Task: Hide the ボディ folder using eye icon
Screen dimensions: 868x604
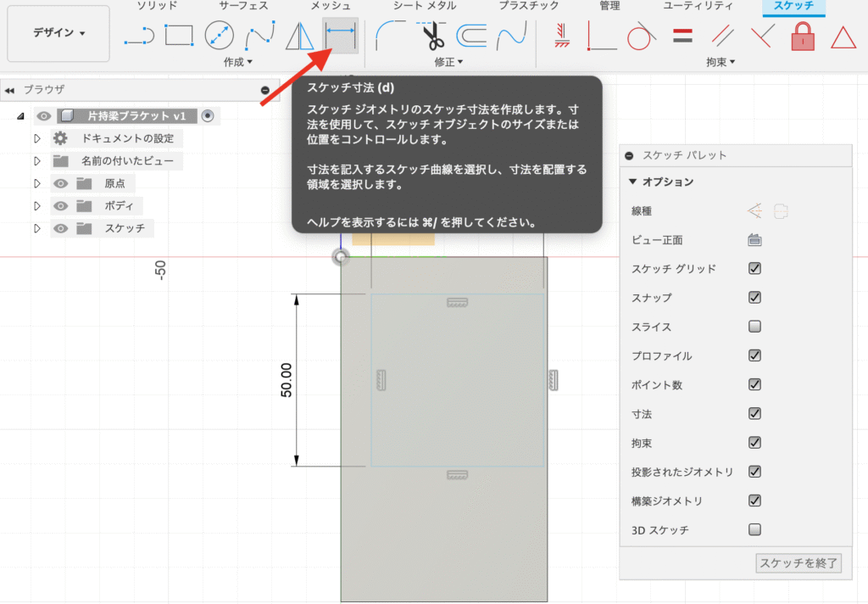Action: click(x=60, y=206)
